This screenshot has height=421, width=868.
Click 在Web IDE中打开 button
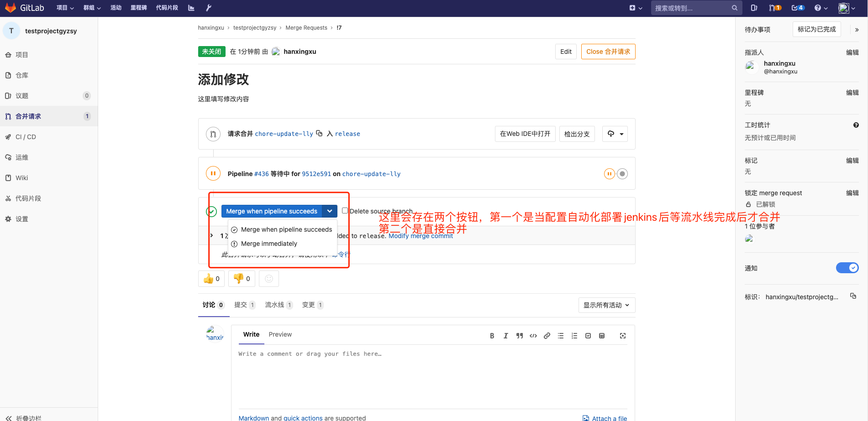coord(525,134)
